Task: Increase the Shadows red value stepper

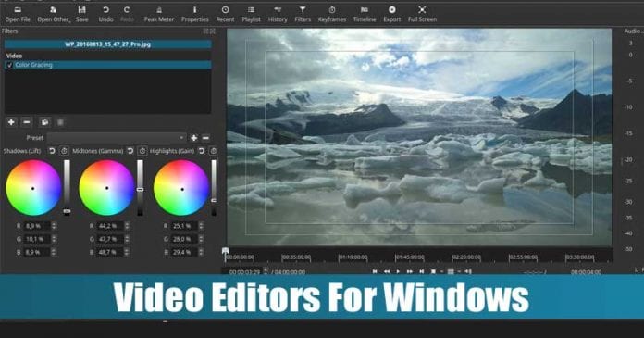Action: pyautogui.click(x=54, y=224)
